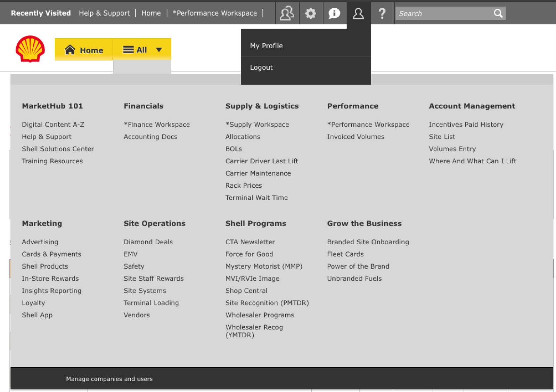Click into the Search input field

point(443,14)
